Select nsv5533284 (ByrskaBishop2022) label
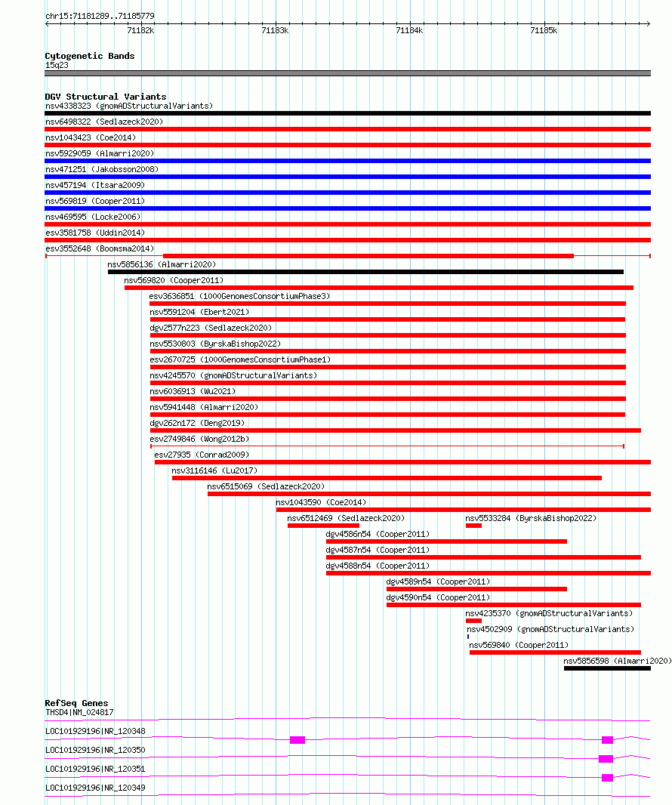Viewport: 672px width, 805px height. click(532, 520)
